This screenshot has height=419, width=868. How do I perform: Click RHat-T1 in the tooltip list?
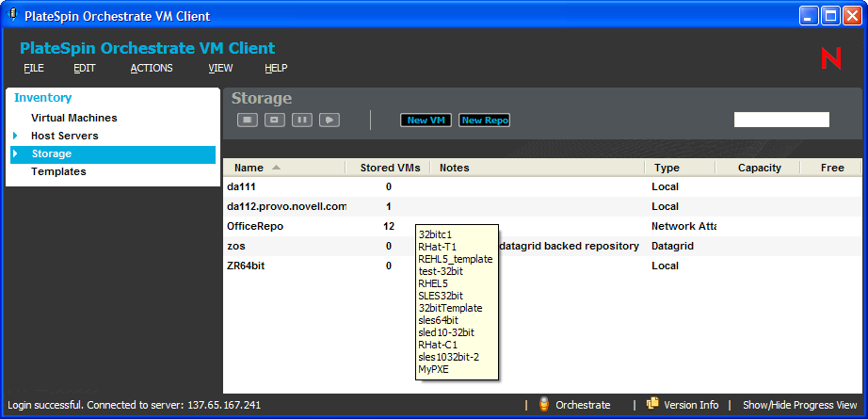tap(438, 247)
